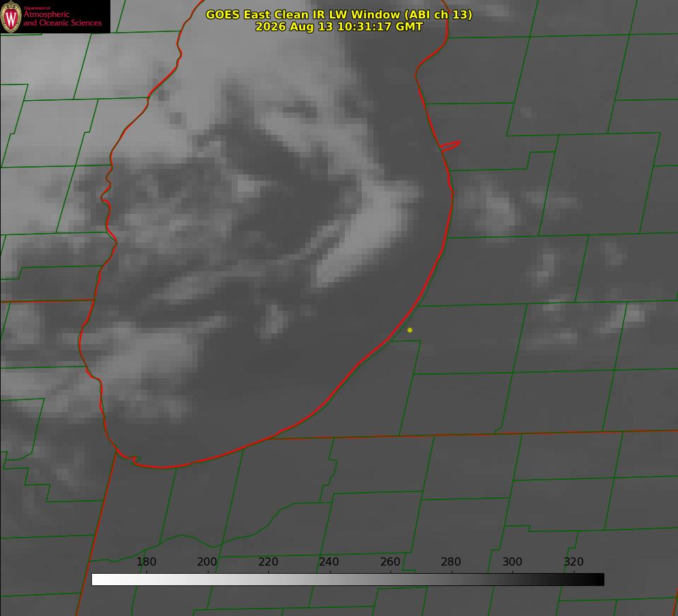Click the 200 colorbar tick label
Viewport: 678px width, 616px height.
pyautogui.click(x=207, y=561)
